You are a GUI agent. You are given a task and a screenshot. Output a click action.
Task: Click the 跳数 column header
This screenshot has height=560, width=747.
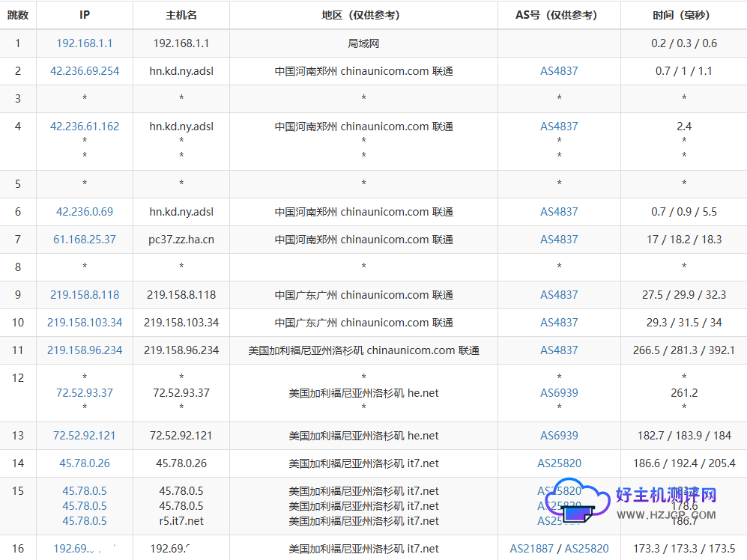[17, 14]
